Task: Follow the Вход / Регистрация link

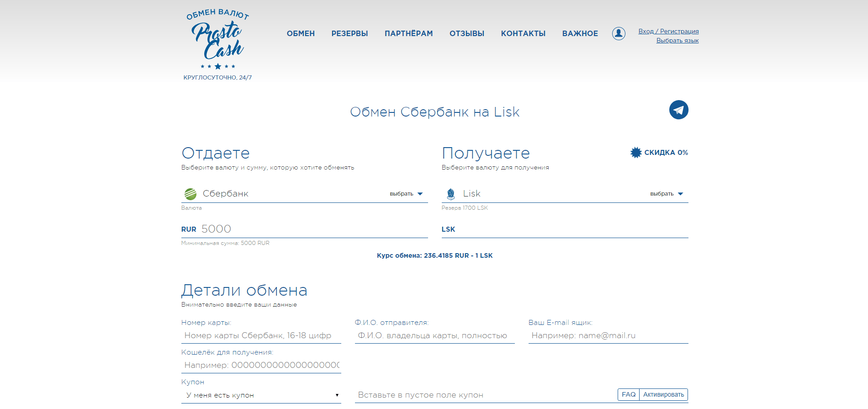Action: point(668,31)
